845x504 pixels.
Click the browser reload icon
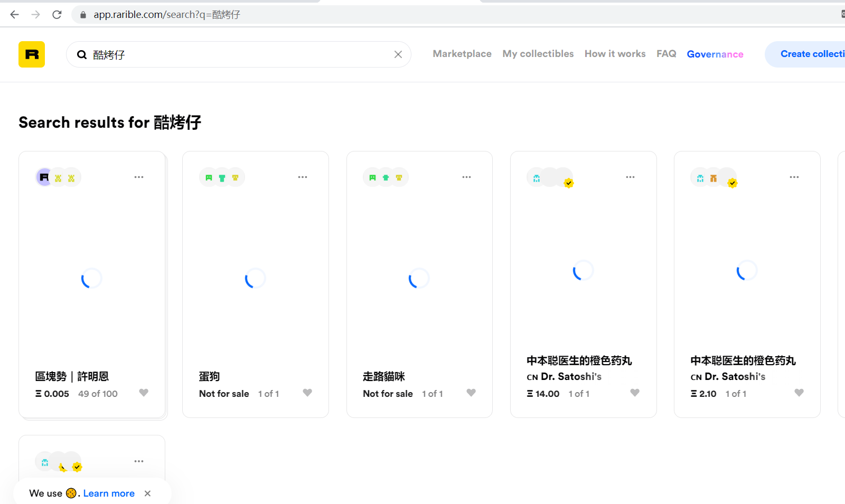57,15
